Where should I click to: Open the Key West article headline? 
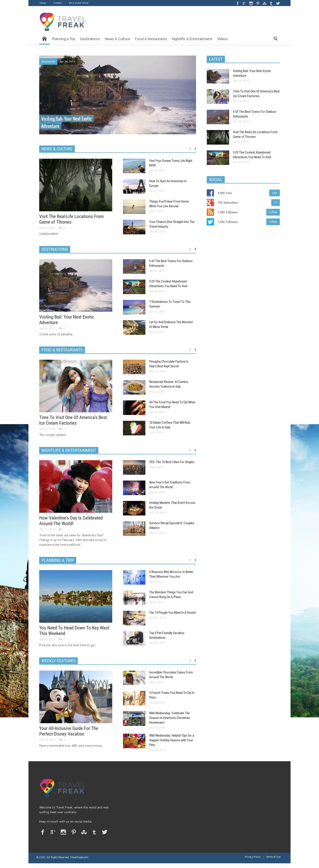click(74, 631)
